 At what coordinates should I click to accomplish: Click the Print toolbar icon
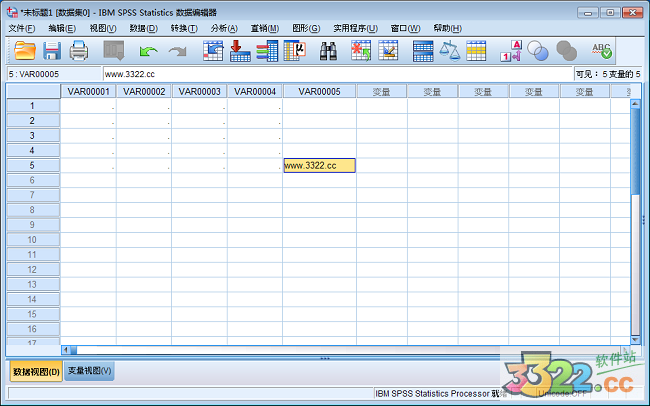pos(78,50)
